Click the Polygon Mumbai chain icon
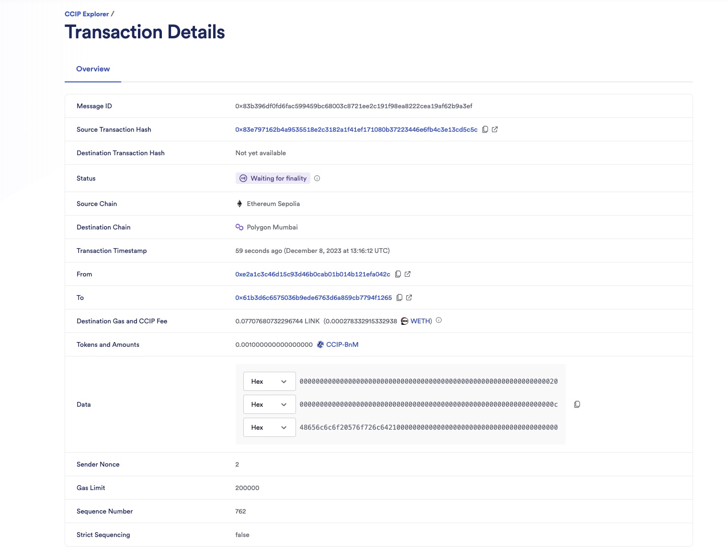The image size is (728, 560). (x=239, y=227)
